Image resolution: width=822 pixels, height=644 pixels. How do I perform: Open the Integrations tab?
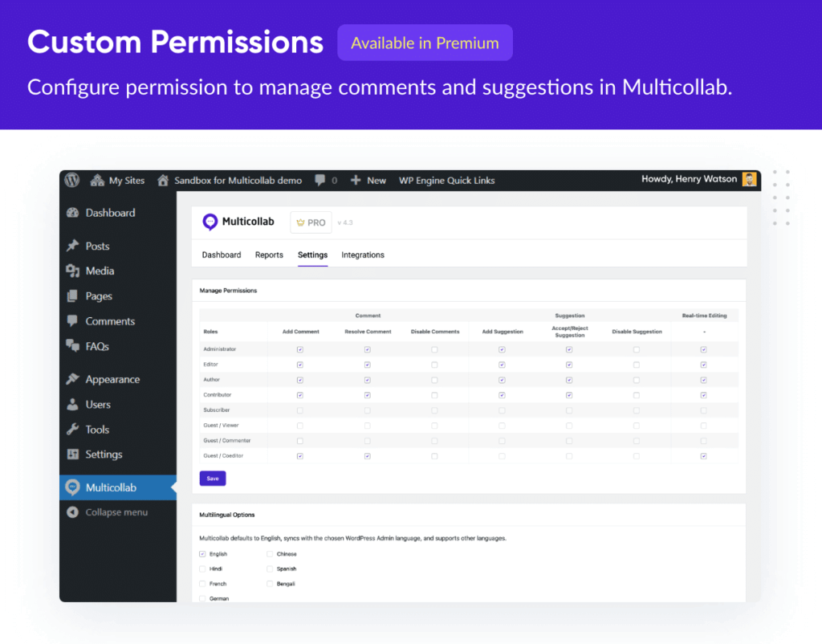click(362, 255)
